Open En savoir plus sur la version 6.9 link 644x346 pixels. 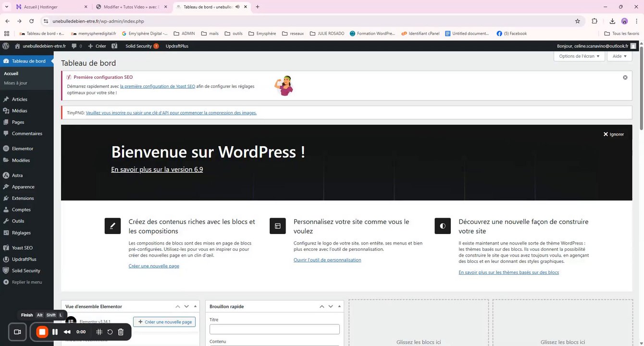click(157, 170)
